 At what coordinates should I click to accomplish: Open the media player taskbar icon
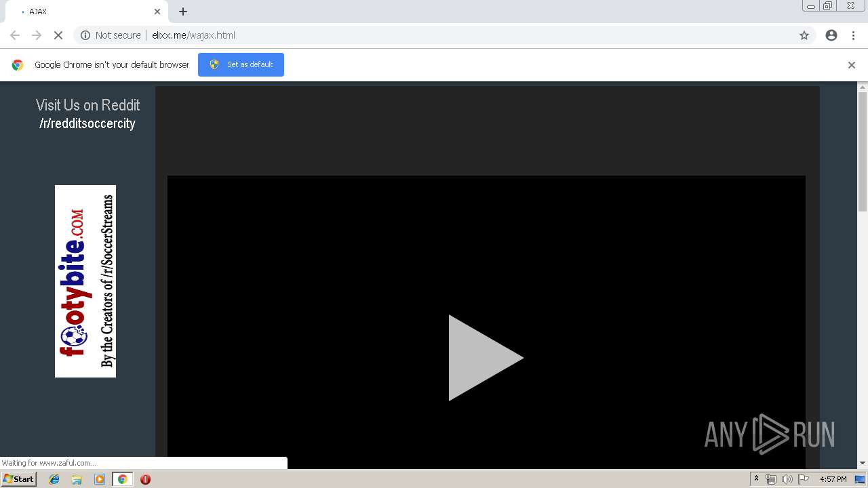[x=99, y=479]
